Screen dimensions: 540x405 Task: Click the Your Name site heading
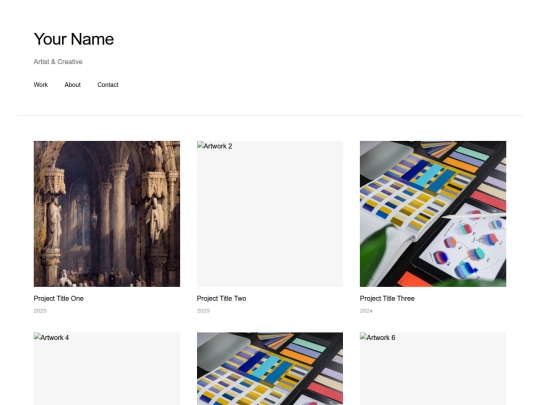(74, 39)
